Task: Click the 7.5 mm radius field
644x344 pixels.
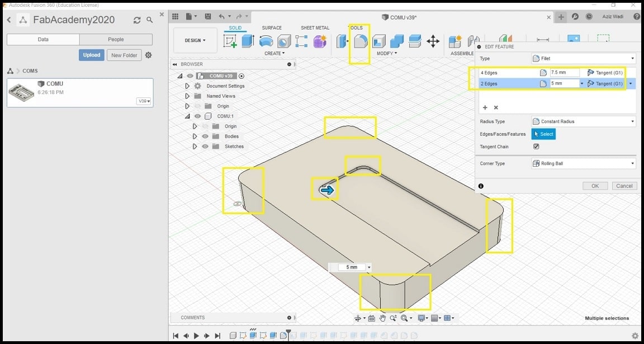Action: [x=565, y=72]
